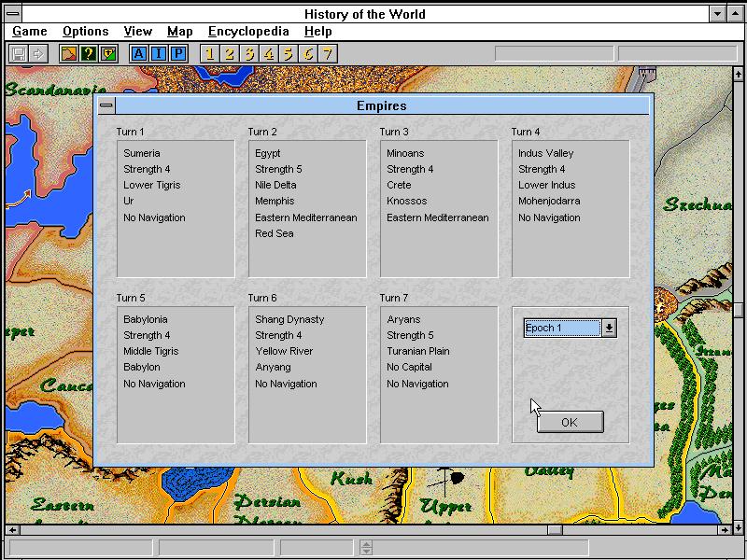Image resolution: width=747 pixels, height=560 pixels.
Task: Click the number 3 toolbar button
Action: click(249, 54)
